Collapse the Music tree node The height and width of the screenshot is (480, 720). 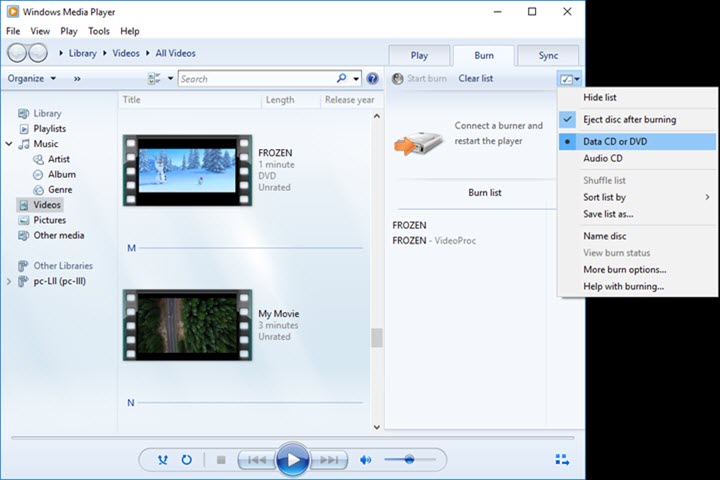9,144
